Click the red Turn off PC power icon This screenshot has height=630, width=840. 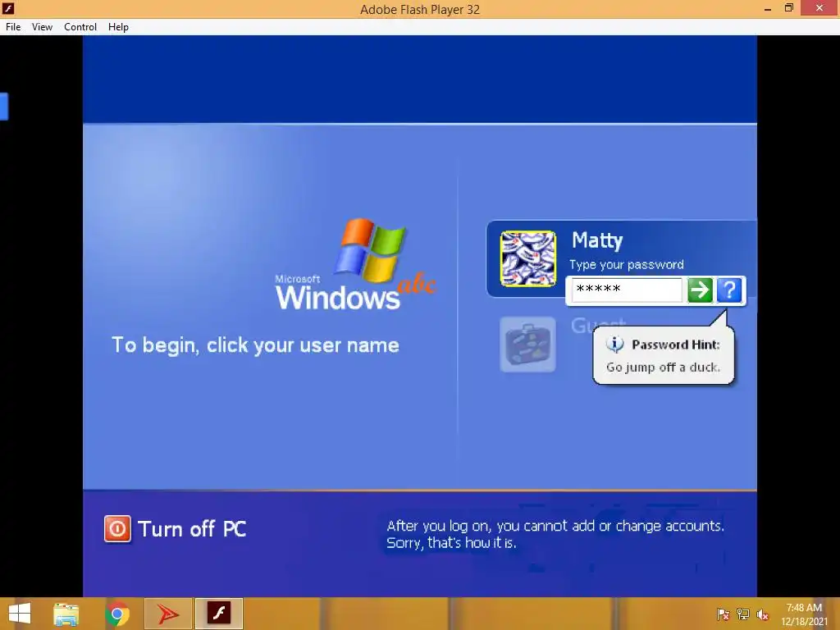117,529
